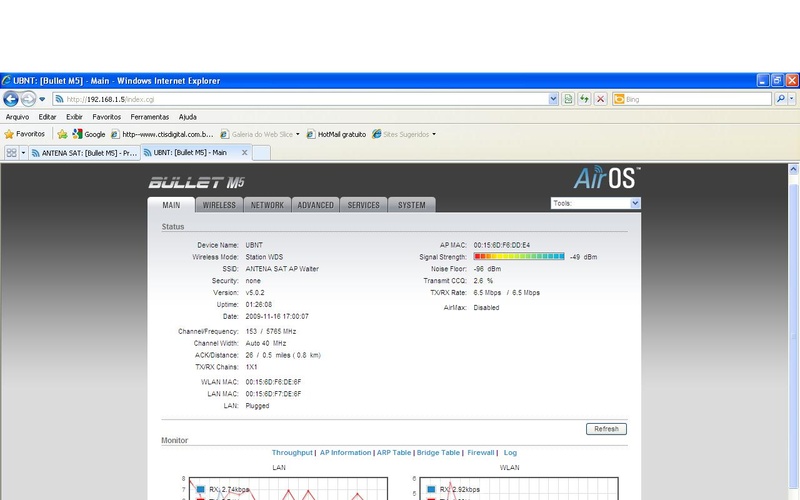Switch to the WIRELESS tab
Image resolution: width=800 pixels, height=500 pixels.
(219, 205)
